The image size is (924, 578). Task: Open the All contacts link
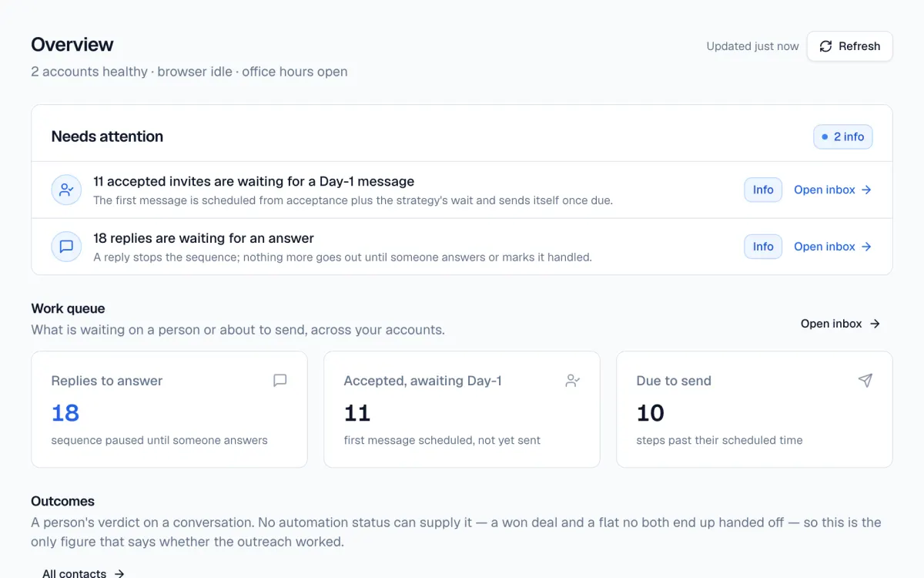pyautogui.click(x=83, y=573)
